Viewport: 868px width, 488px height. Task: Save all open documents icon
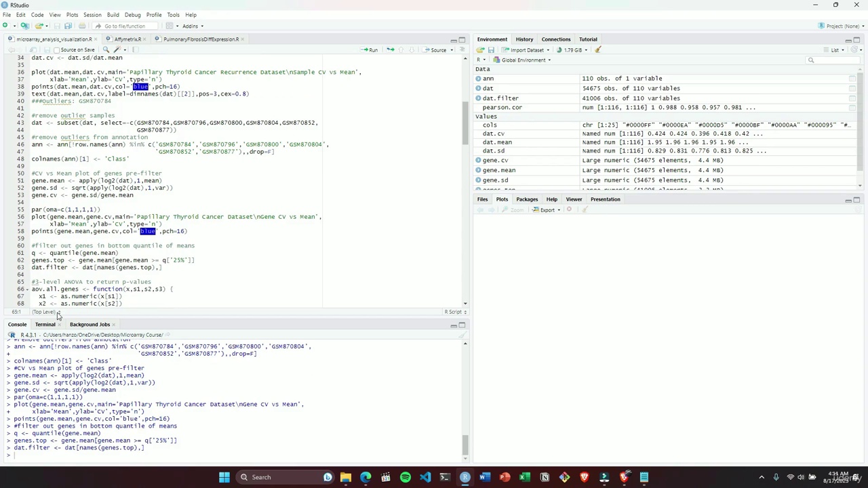point(68,26)
